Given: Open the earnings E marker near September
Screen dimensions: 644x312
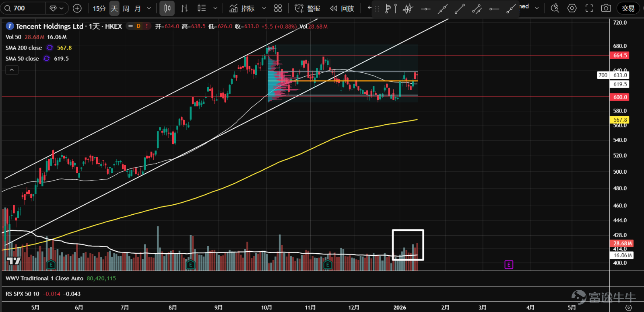Looking at the screenshot, I should coord(191,265).
